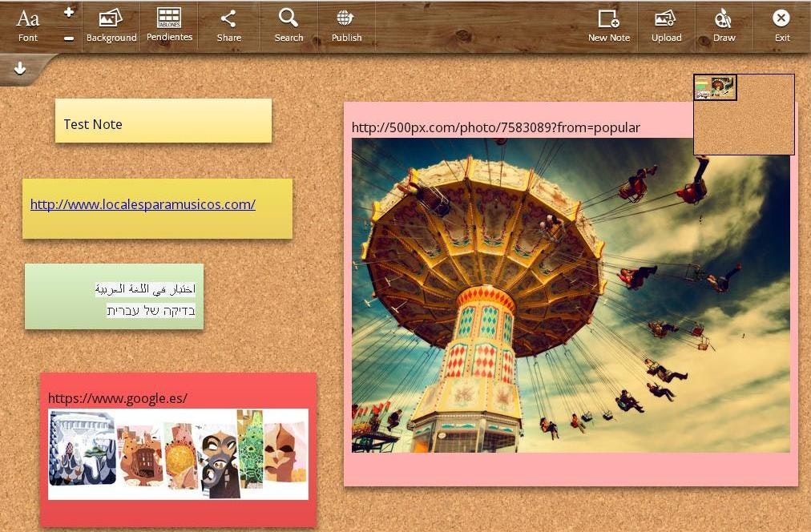Create a New Note
This screenshot has width=811, height=532.
pyautogui.click(x=609, y=26)
